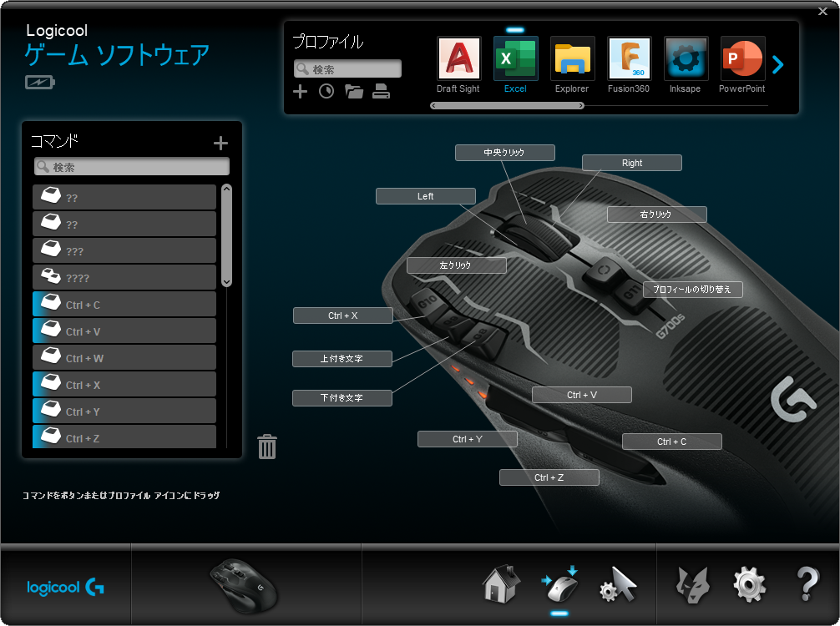Select the Inkscape gear profile icon

(686, 58)
